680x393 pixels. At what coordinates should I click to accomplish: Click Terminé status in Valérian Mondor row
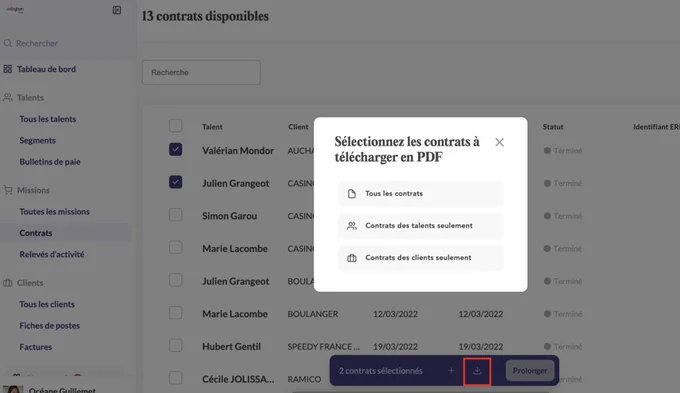pyautogui.click(x=563, y=151)
